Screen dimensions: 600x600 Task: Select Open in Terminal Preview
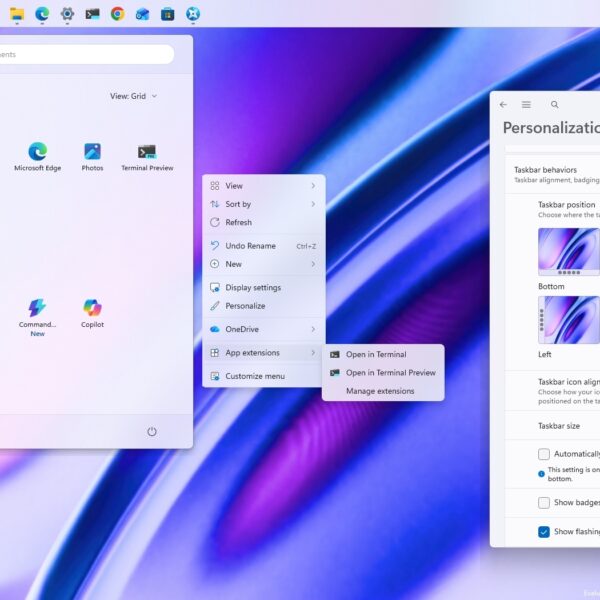point(383,373)
